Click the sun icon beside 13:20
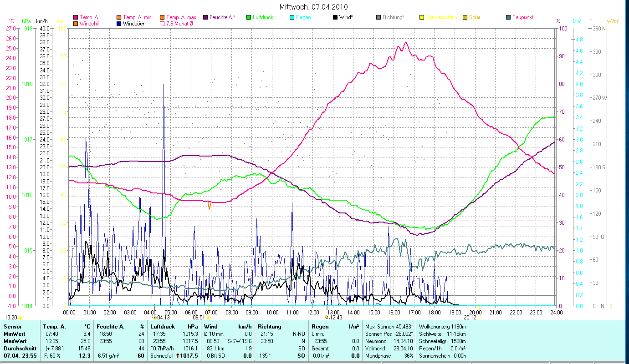 (x=20, y=317)
